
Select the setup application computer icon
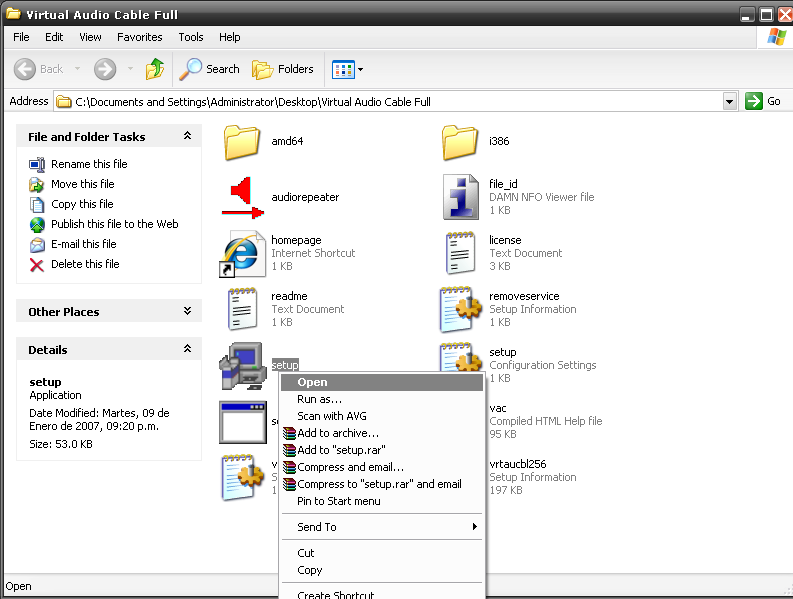[243, 365]
